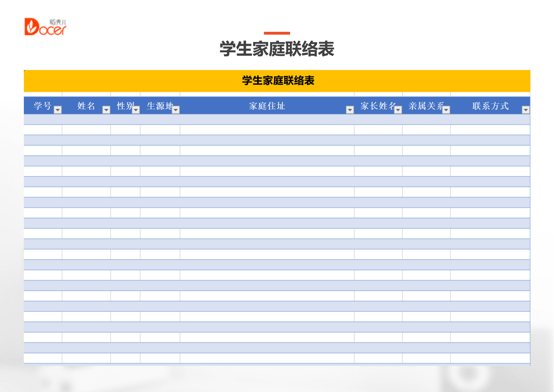Screen dimensions: 554x392
Task: Open the 学号 column filter dropdown
Action: (x=57, y=110)
